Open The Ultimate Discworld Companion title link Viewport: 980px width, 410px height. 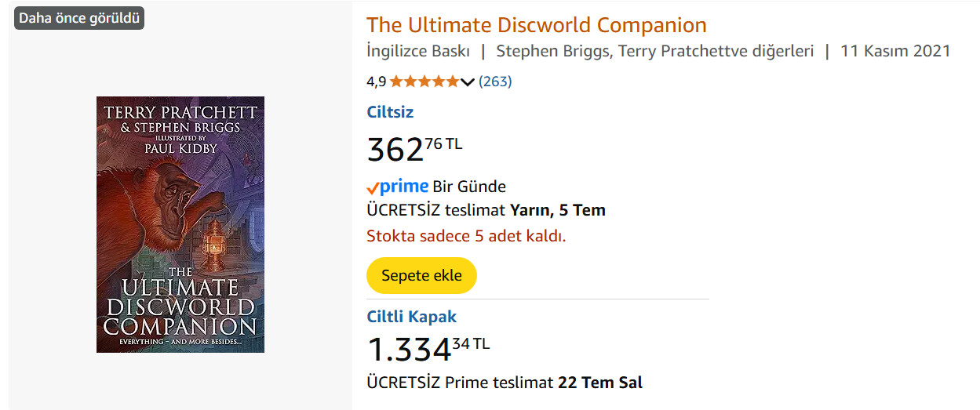(x=537, y=24)
